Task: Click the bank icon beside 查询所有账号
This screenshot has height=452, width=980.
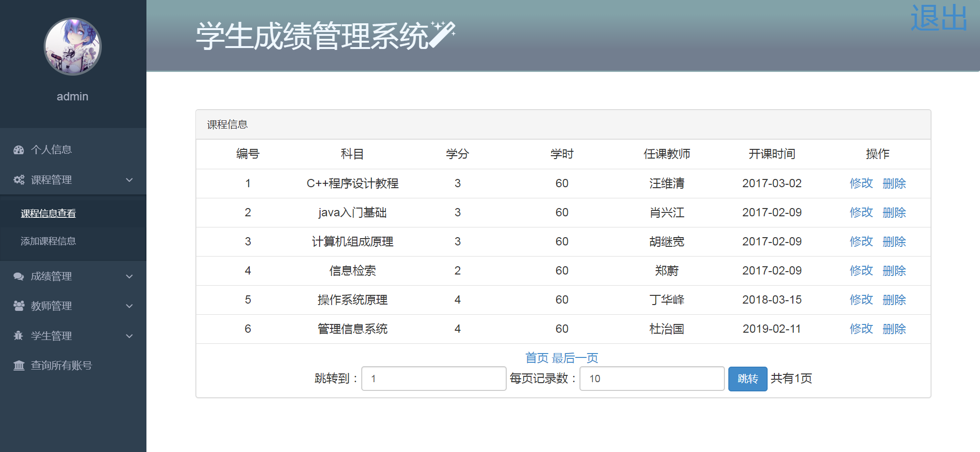Action: (19, 366)
